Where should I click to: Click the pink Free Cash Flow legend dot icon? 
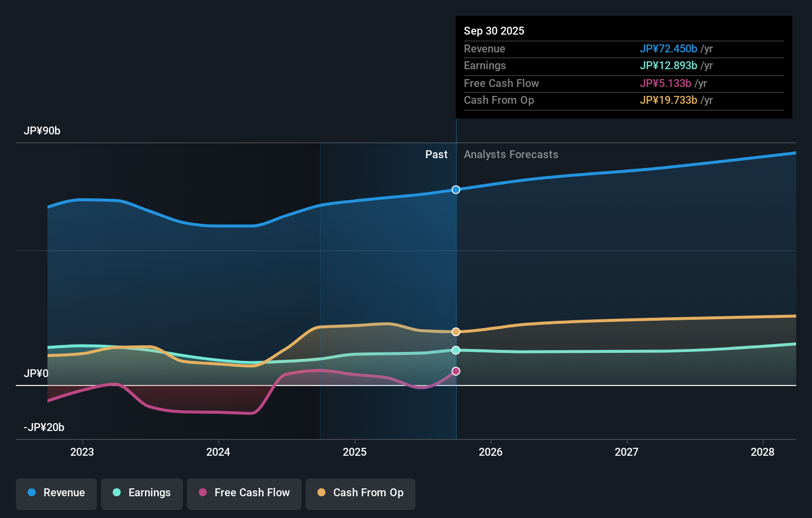click(202, 493)
